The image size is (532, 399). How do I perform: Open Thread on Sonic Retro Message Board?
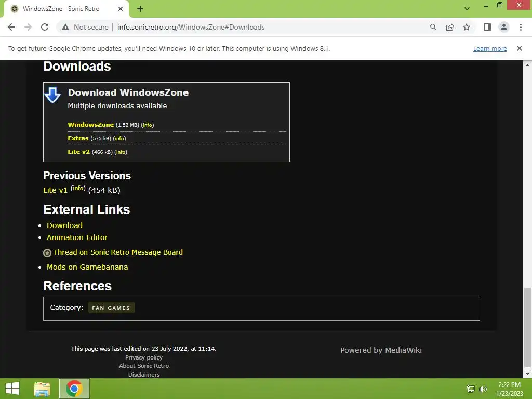(x=118, y=252)
